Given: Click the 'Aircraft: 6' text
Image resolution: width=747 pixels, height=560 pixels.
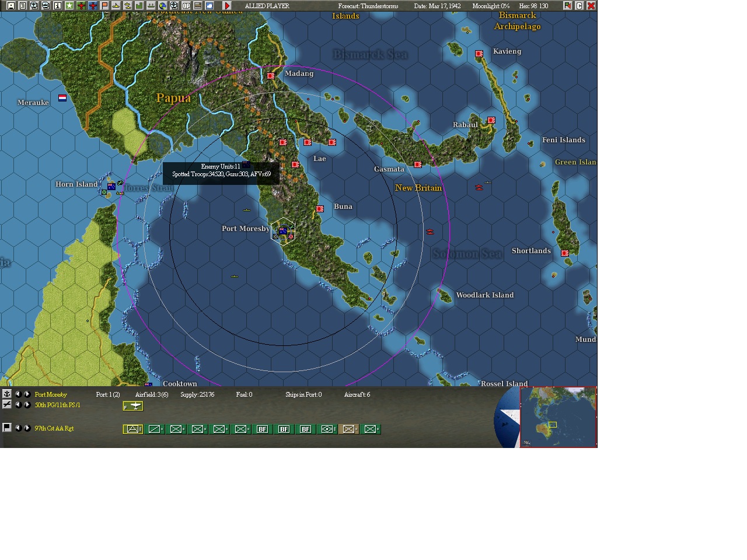Looking at the screenshot, I should 357,395.
